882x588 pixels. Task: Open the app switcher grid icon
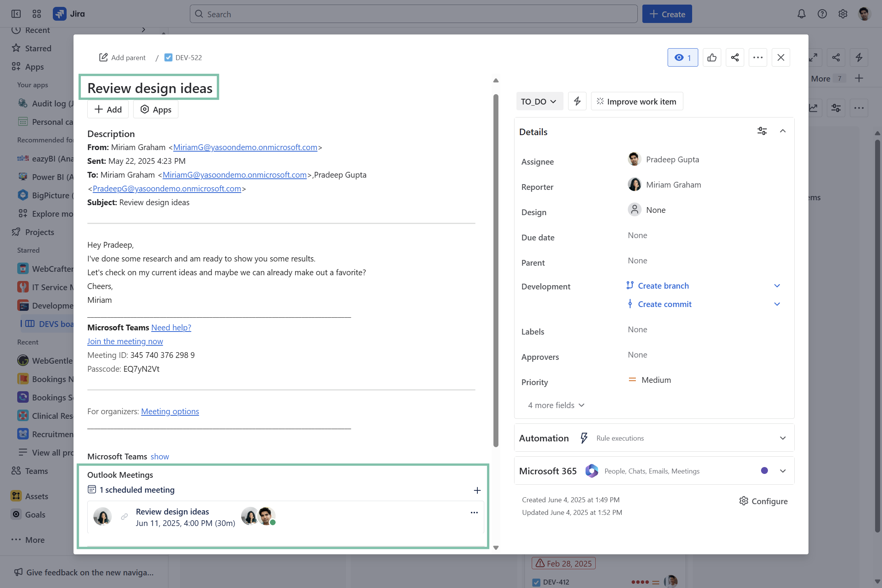pyautogui.click(x=37, y=14)
